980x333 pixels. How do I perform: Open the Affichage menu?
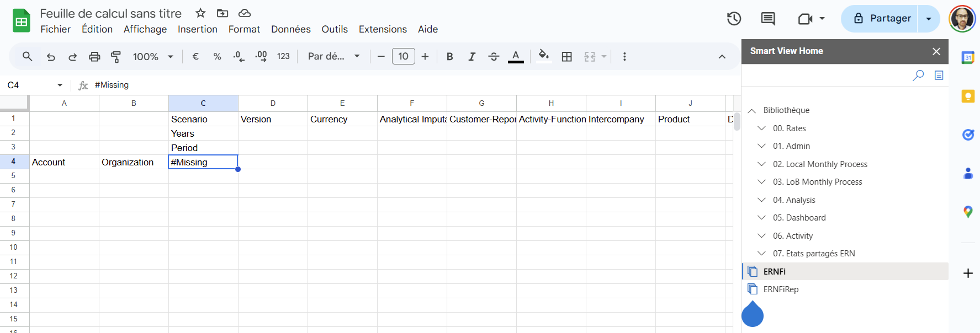coord(145,29)
